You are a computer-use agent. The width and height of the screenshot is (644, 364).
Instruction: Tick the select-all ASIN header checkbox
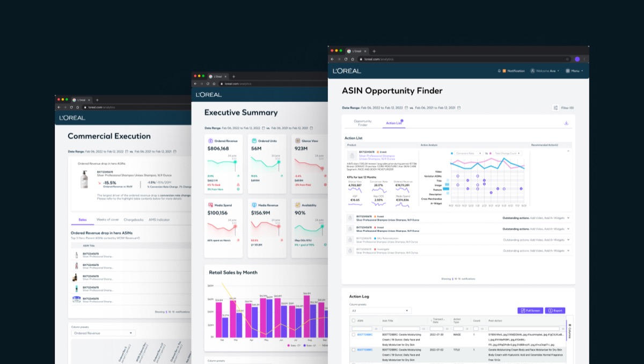353,321
